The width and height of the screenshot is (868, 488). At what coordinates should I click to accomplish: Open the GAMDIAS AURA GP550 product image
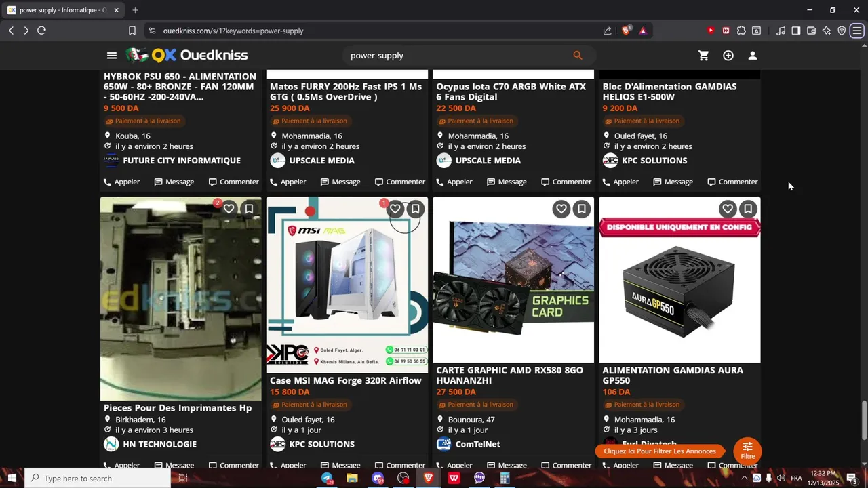(x=679, y=280)
